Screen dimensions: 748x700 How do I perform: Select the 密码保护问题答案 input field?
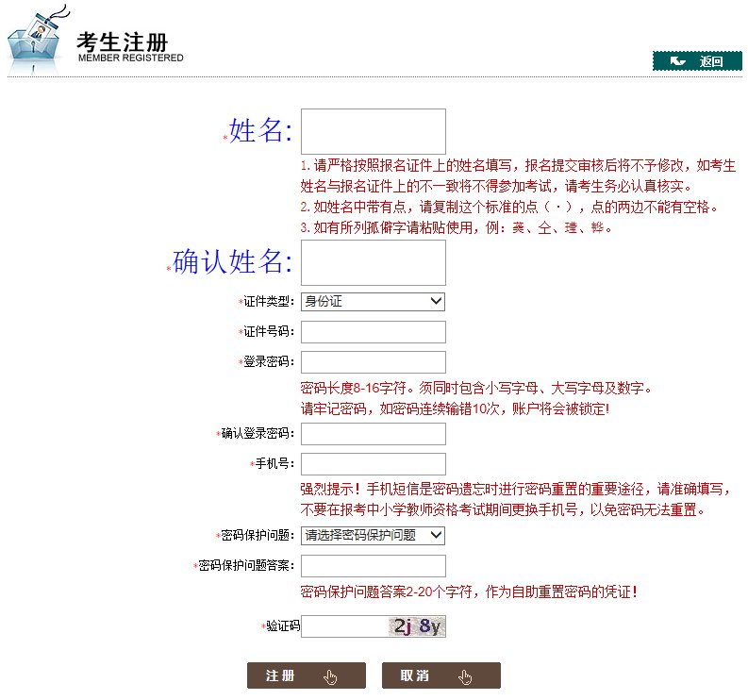(373, 566)
